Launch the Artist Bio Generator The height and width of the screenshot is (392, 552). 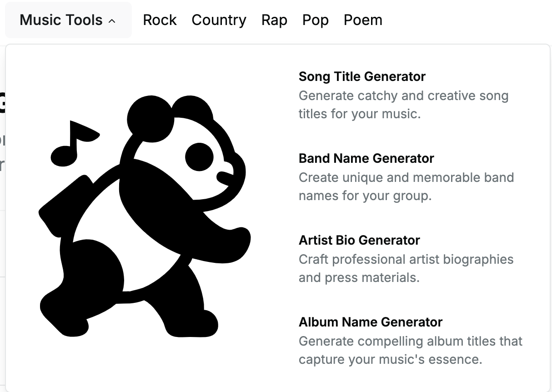[x=359, y=240]
